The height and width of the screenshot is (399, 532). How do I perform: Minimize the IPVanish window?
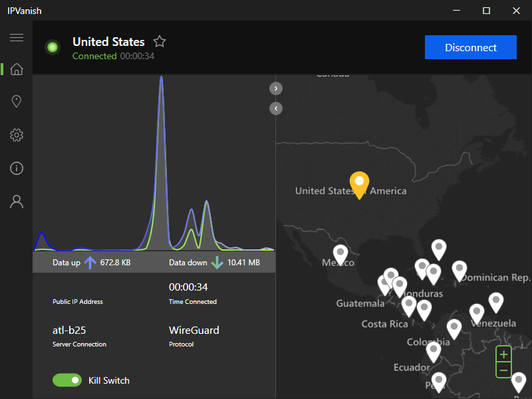[x=456, y=11]
